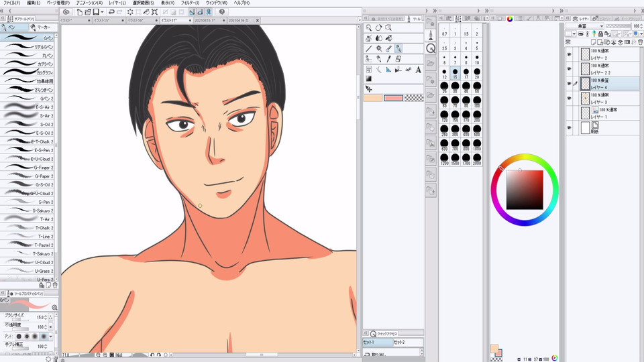
Task: Toggle visibility of paper layer 用紙
Action: coord(570,128)
